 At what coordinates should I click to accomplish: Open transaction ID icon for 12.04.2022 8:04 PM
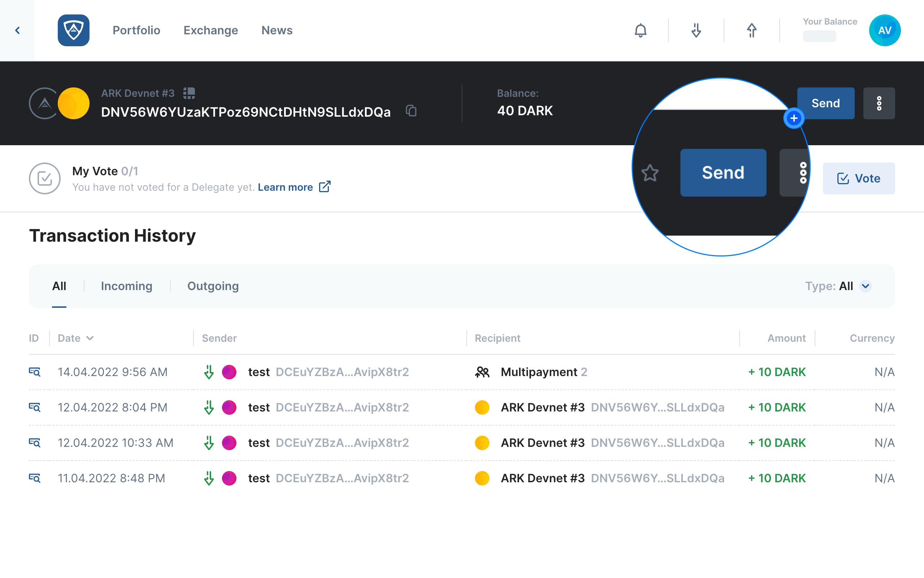[x=35, y=407]
